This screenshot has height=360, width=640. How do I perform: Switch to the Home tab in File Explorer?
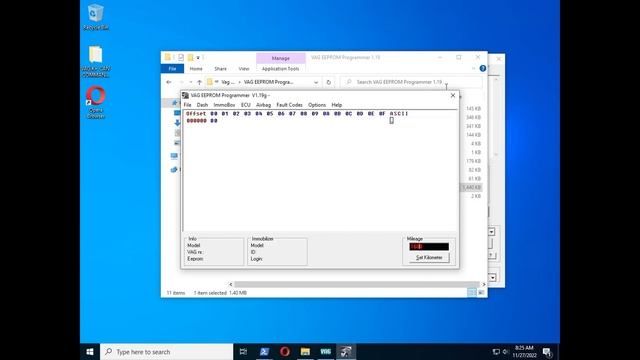(196, 69)
